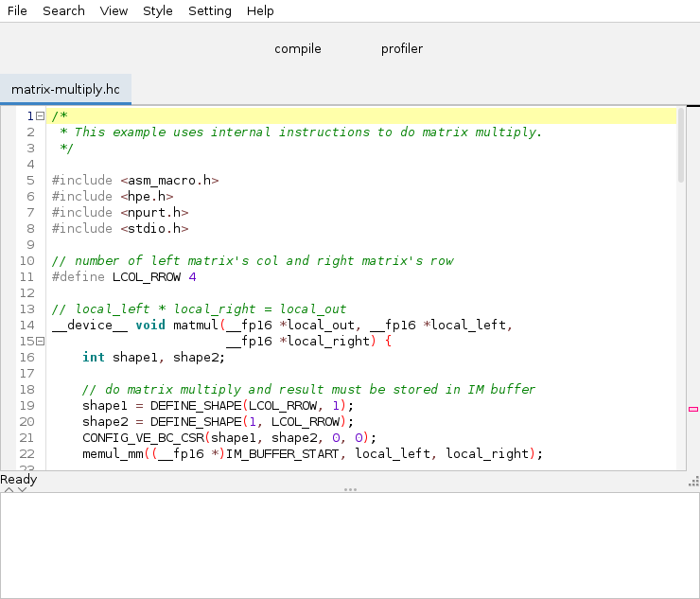Open the View menu
Screen dimensions: 700x599
(114, 11)
